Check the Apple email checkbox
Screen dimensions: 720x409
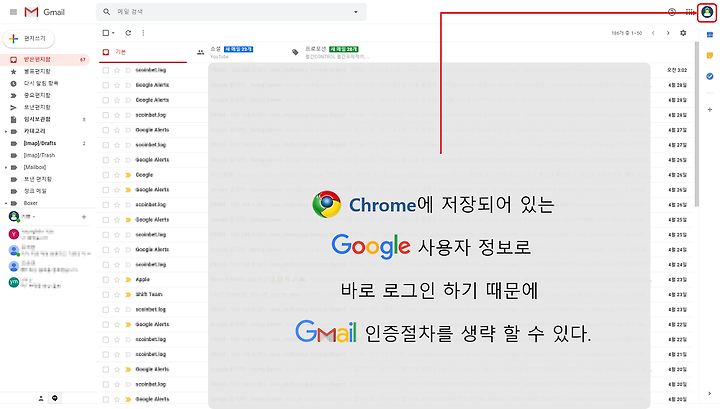tap(106, 280)
